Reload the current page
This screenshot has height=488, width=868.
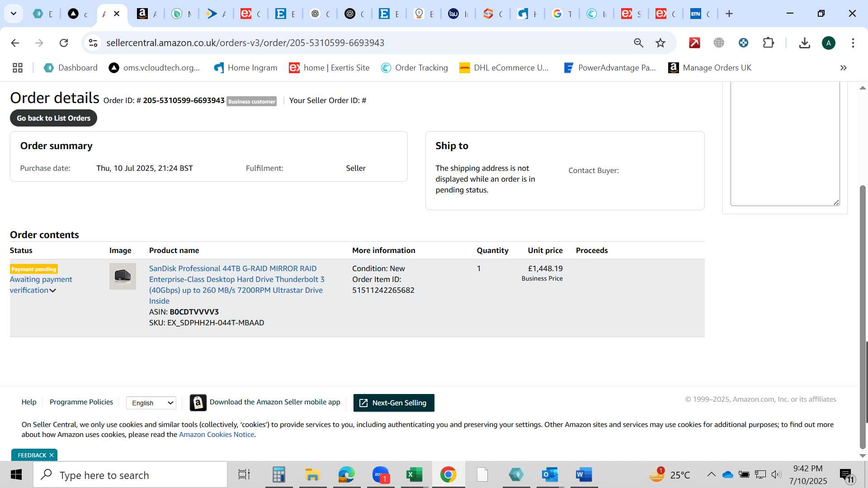[64, 43]
